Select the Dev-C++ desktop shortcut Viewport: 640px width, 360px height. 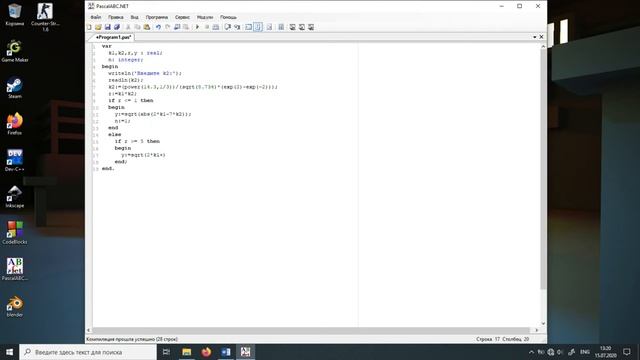15,160
